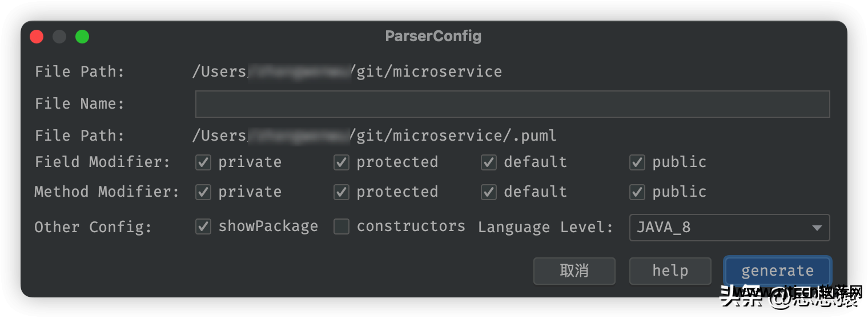Click the generate button
The image size is (868, 318).
777,271
